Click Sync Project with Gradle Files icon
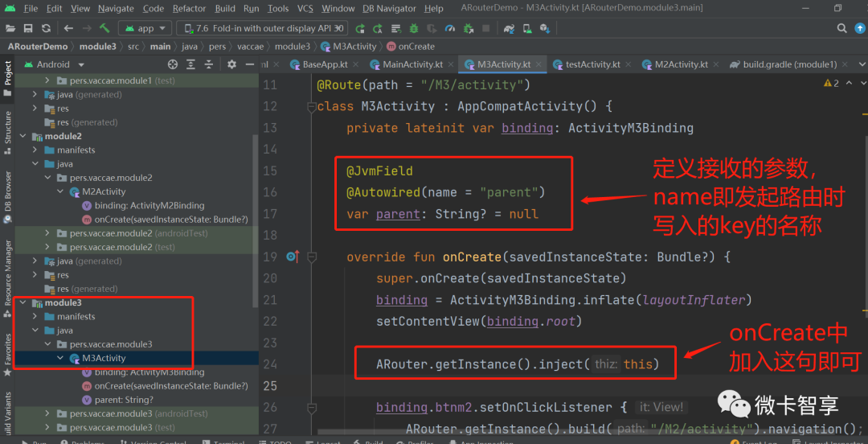This screenshot has height=444, width=868. [510, 28]
